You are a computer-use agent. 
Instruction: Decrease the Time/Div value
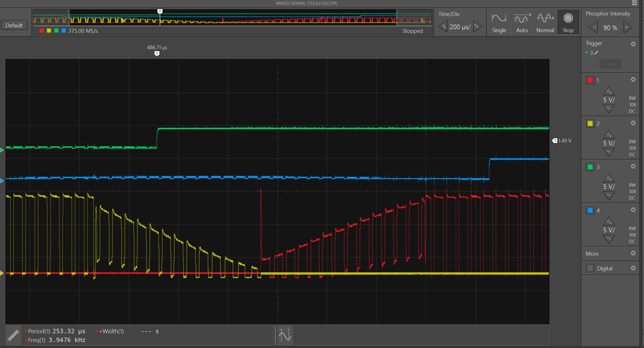click(x=443, y=26)
